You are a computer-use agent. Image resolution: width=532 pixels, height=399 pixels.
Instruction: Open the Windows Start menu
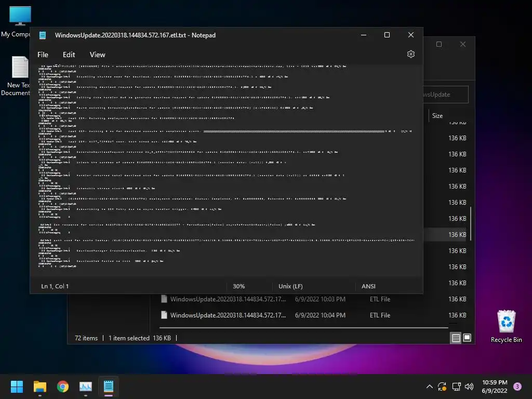click(x=17, y=387)
